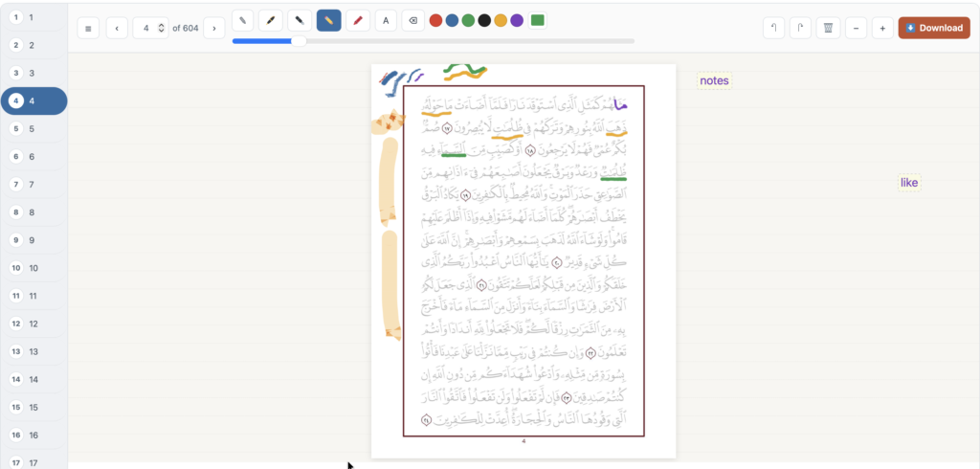Select the black marker tool
Screen dimensions: 980x469
click(x=300, y=21)
